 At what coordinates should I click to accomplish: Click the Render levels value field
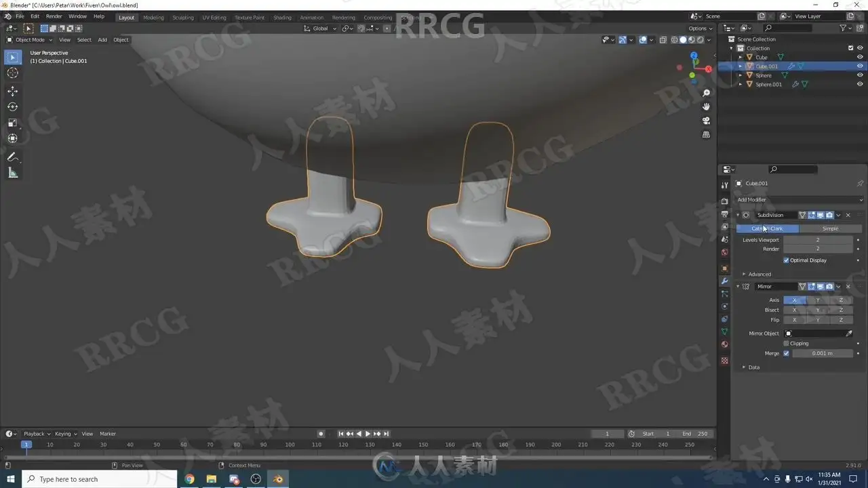[x=818, y=249]
